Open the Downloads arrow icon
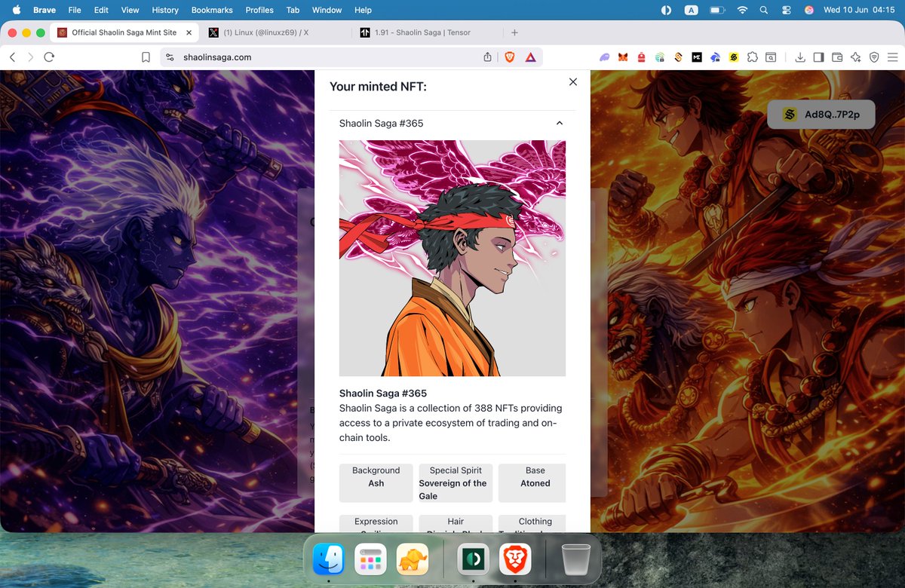The height and width of the screenshot is (588, 905). point(800,57)
